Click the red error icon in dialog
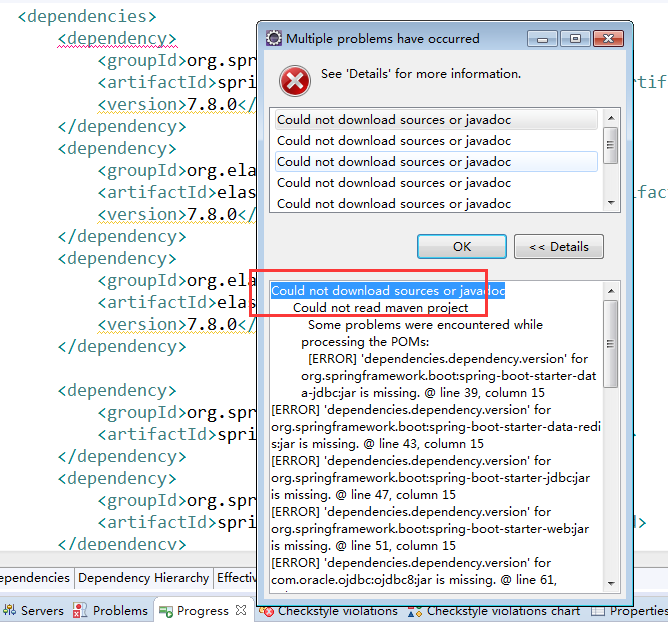Viewport: 668px width, 623px height. click(295, 81)
